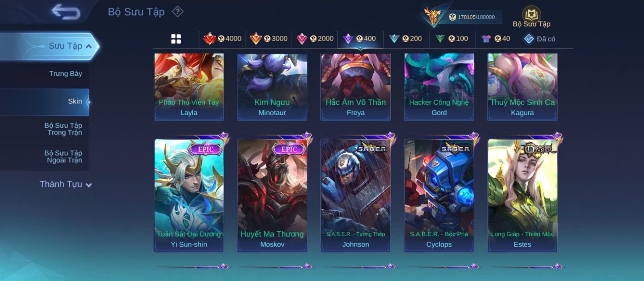Filter skins by 2000 point tier
The width and height of the screenshot is (644, 281).
315,39
